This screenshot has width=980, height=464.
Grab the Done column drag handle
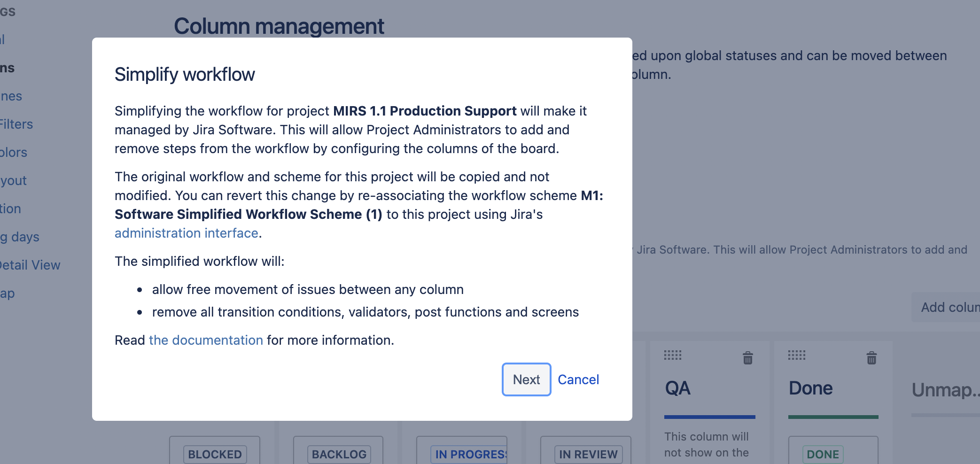click(x=797, y=355)
